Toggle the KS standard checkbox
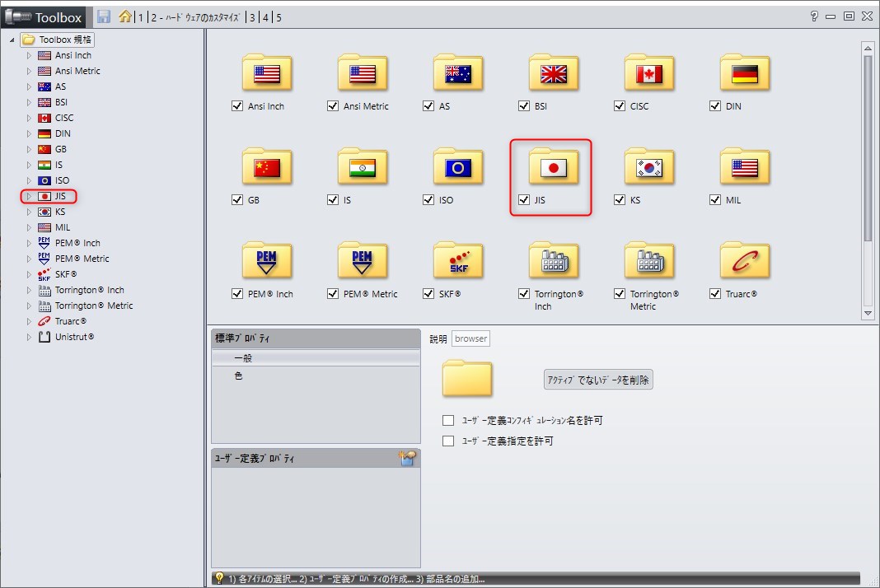This screenshot has width=880, height=588. [x=620, y=200]
